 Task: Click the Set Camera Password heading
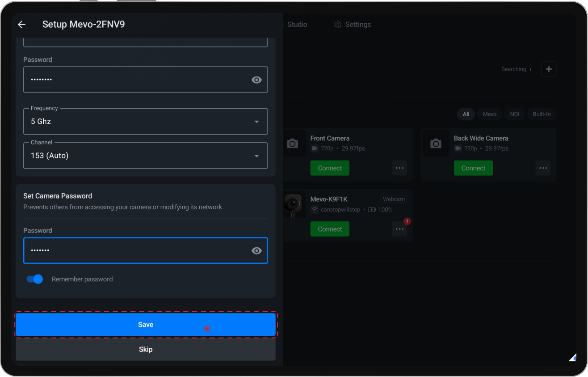tap(58, 196)
